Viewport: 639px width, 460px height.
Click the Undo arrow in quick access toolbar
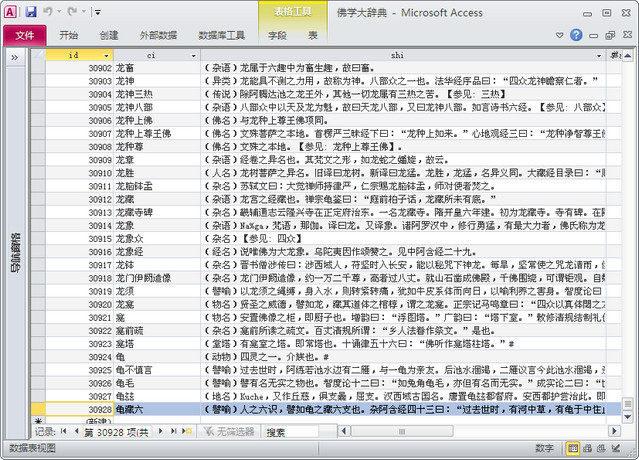click(48, 12)
